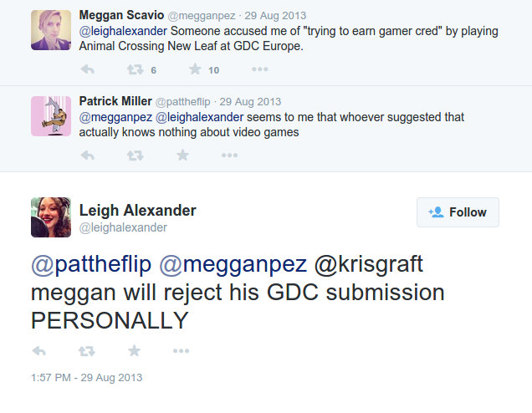Image resolution: width=532 pixels, height=413 pixels.
Task: Open Leigh Alexander's profile name
Action: (x=137, y=210)
